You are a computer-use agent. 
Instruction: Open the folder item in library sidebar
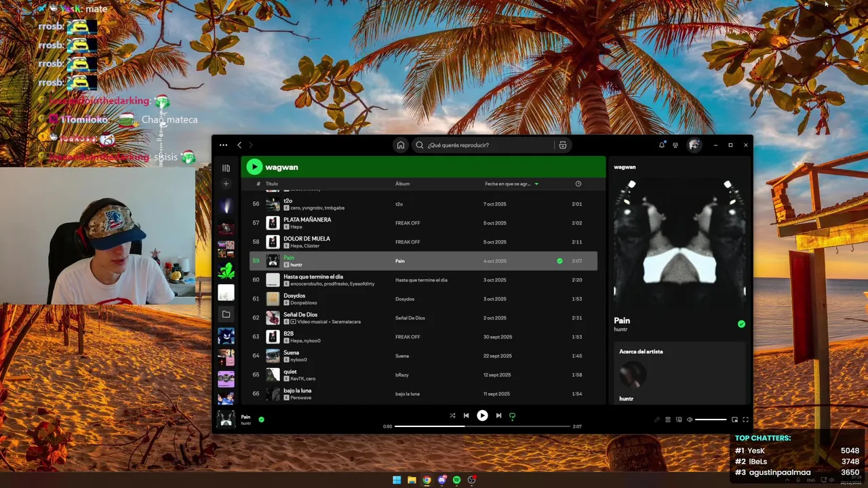coord(226,314)
